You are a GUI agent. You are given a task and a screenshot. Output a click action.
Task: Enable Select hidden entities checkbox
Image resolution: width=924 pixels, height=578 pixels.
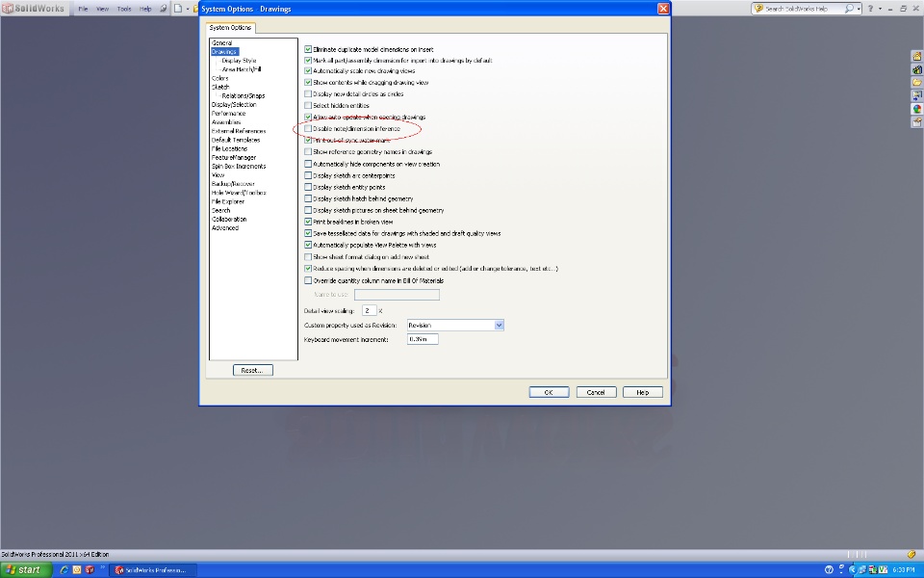308,106
